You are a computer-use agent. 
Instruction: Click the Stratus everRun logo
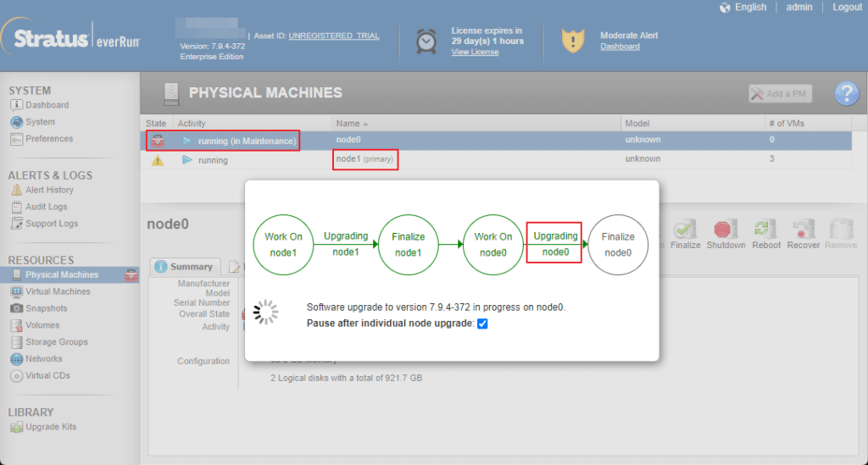tap(72, 38)
